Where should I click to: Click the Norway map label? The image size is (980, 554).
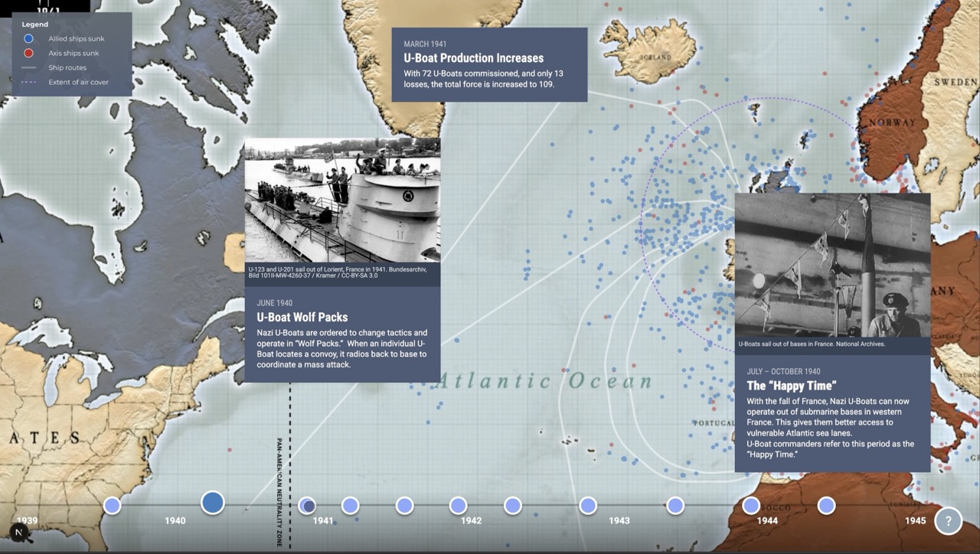(x=893, y=122)
